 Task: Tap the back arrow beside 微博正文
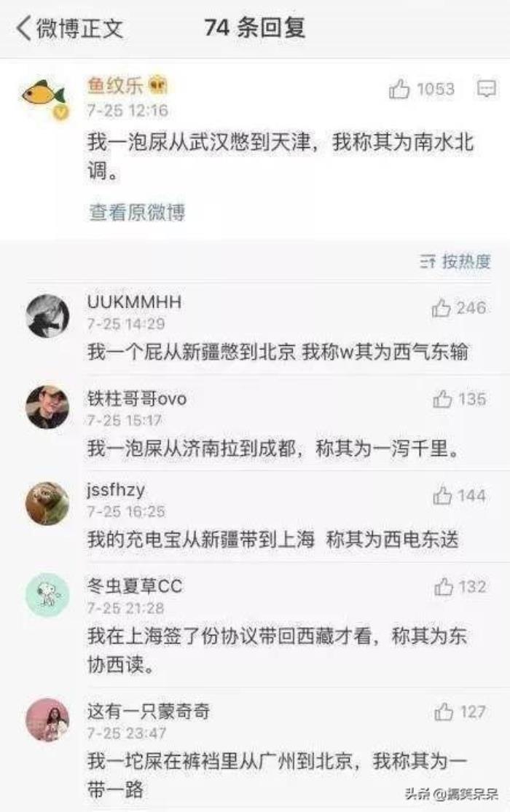point(24,28)
